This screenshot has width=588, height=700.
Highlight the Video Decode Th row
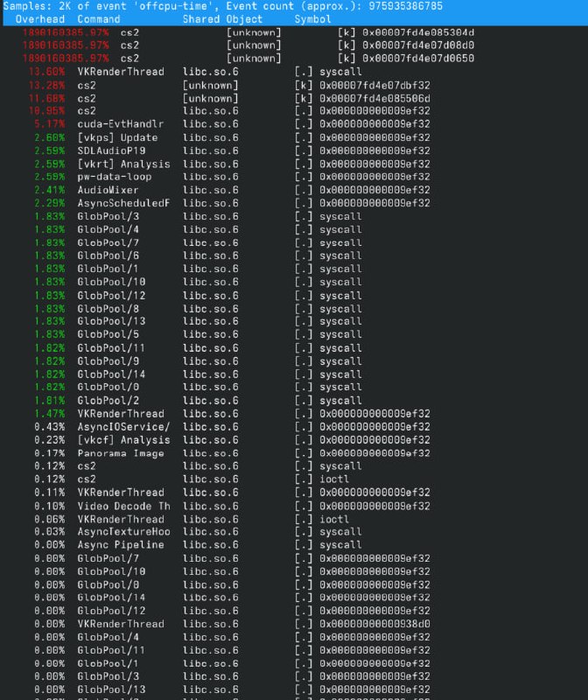tap(122, 506)
